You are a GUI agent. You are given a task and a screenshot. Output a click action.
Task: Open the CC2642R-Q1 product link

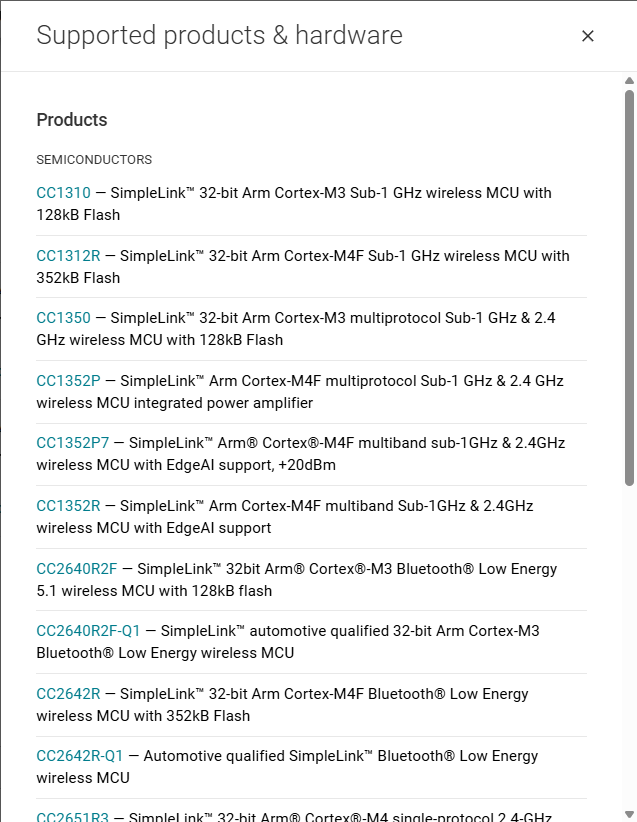pyautogui.click(x=80, y=756)
